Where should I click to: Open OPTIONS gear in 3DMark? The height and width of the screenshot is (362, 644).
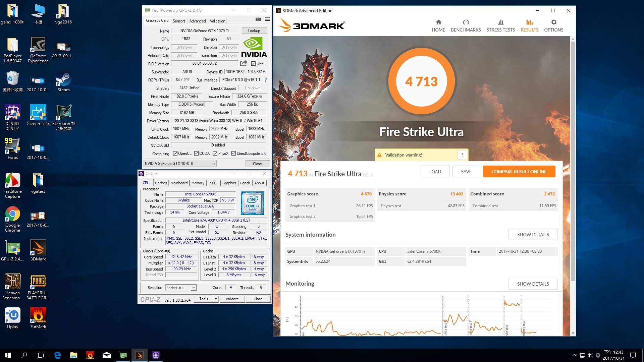coord(553,26)
